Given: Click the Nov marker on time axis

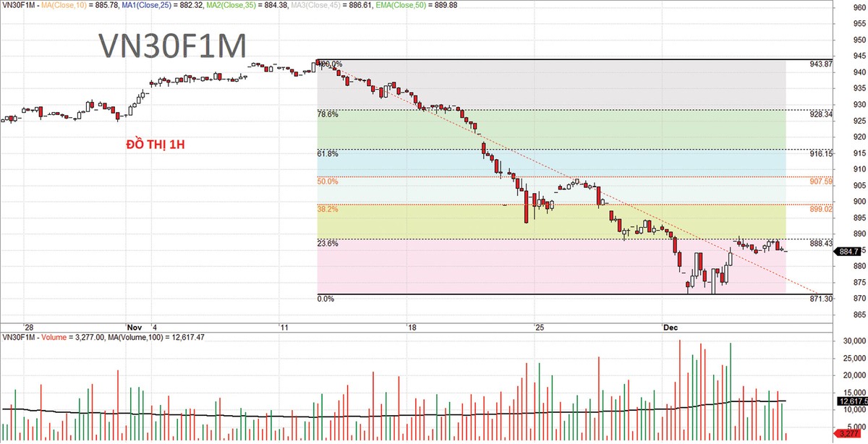Looking at the screenshot, I should point(134,307).
